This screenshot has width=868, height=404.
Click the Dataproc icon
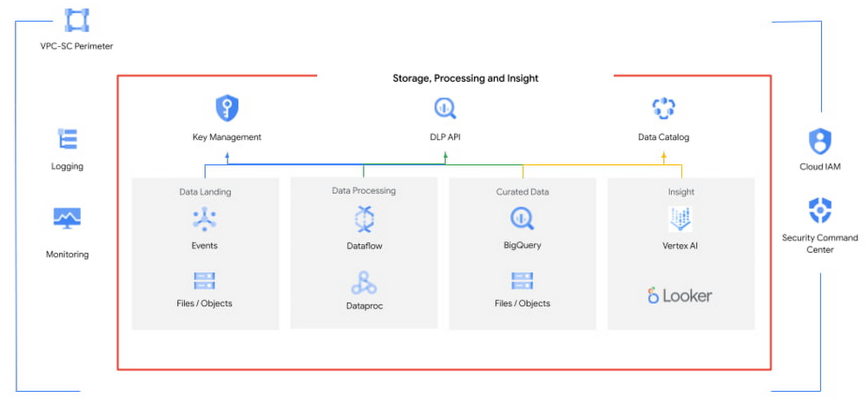pyautogui.click(x=364, y=282)
